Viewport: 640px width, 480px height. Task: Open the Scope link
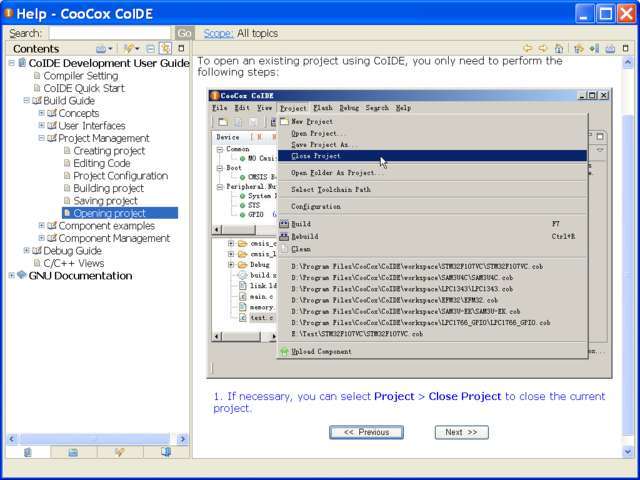pyautogui.click(x=218, y=33)
